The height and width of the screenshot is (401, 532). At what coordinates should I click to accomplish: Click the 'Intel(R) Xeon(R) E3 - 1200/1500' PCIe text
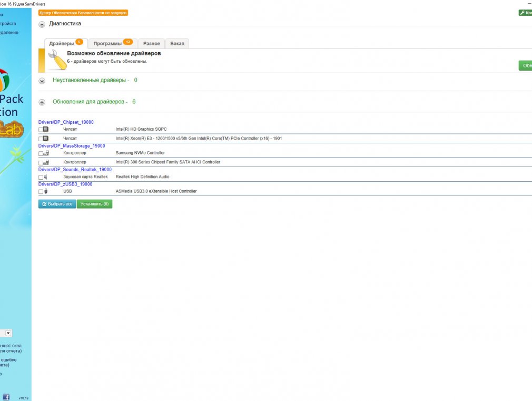[199, 139]
